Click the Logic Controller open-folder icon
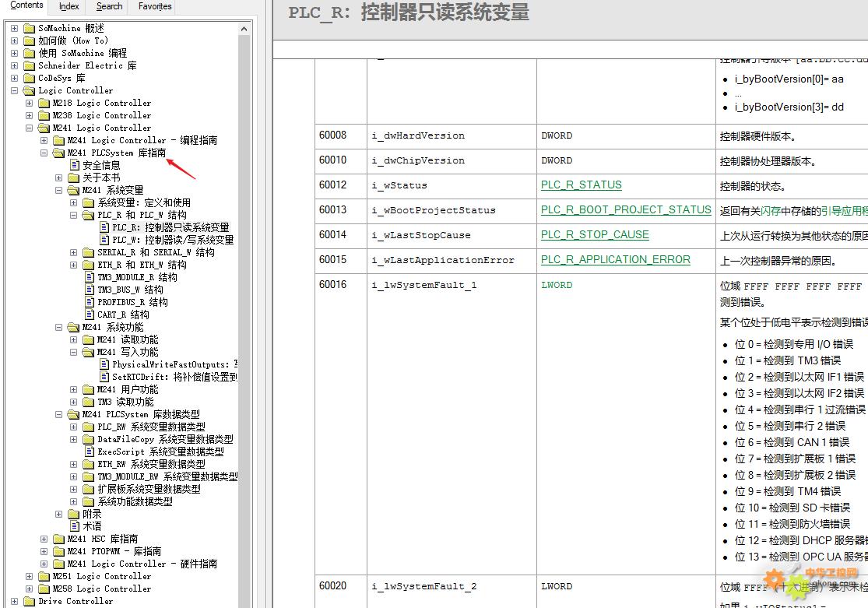 [30, 90]
